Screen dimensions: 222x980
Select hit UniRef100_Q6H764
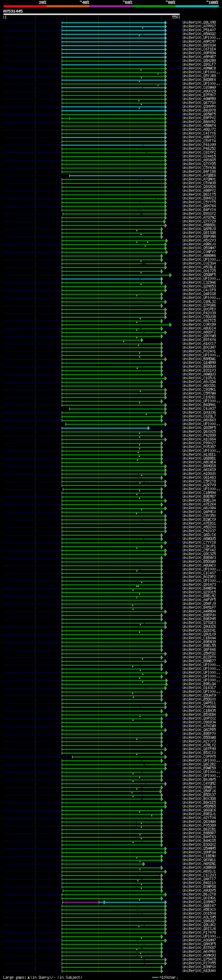click(199, 206)
